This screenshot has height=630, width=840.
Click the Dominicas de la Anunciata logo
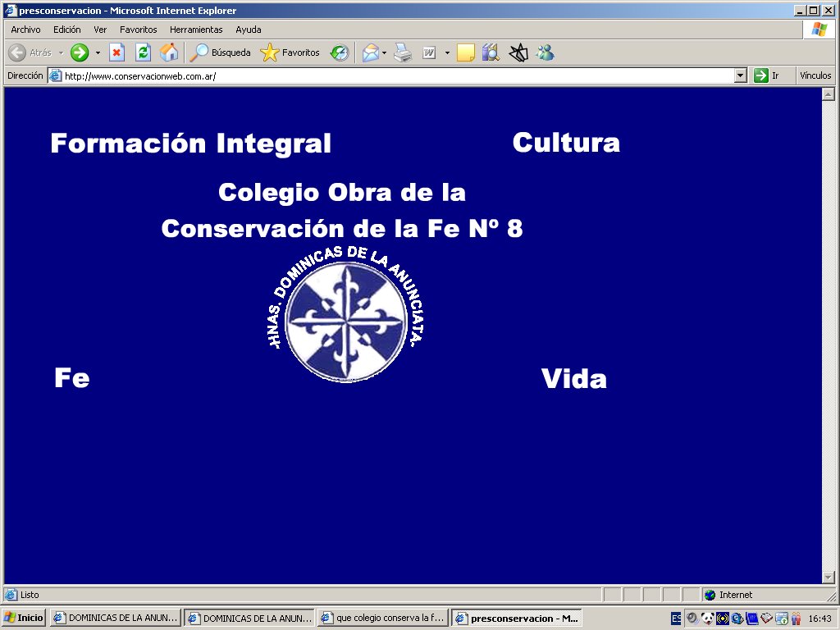coord(346,315)
